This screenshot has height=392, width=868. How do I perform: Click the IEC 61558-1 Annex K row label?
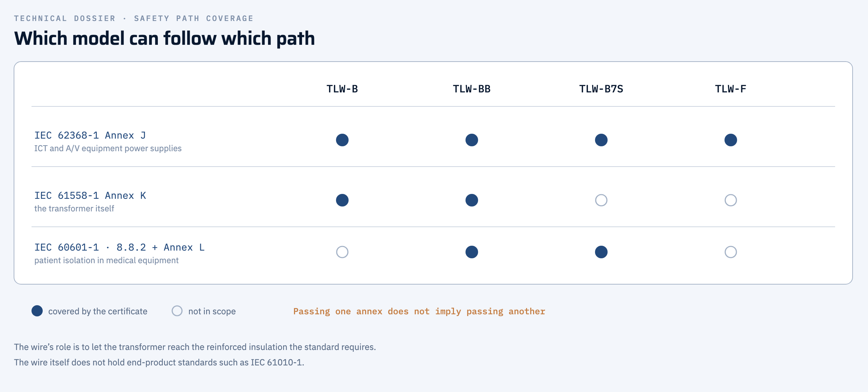pyautogui.click(x=90, y=196)
